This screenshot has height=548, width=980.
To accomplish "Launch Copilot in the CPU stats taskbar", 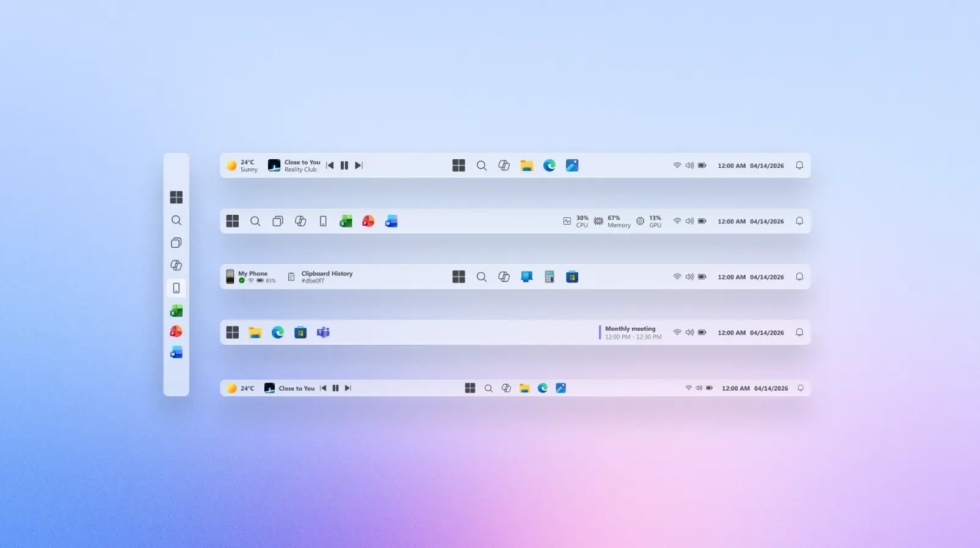I will click(300, 221).
